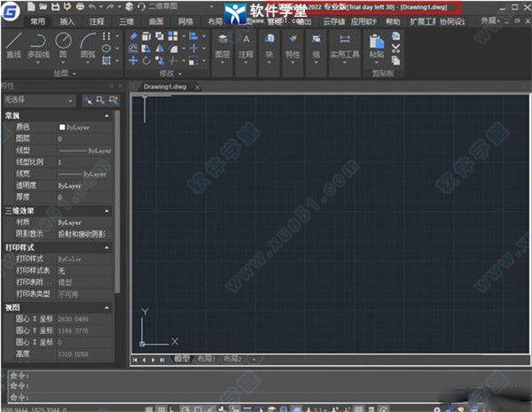Image resolution: width=532 pixels, height=412 pixels.
Task: Collapse the 打印样式 properties section
Action: 107,246
